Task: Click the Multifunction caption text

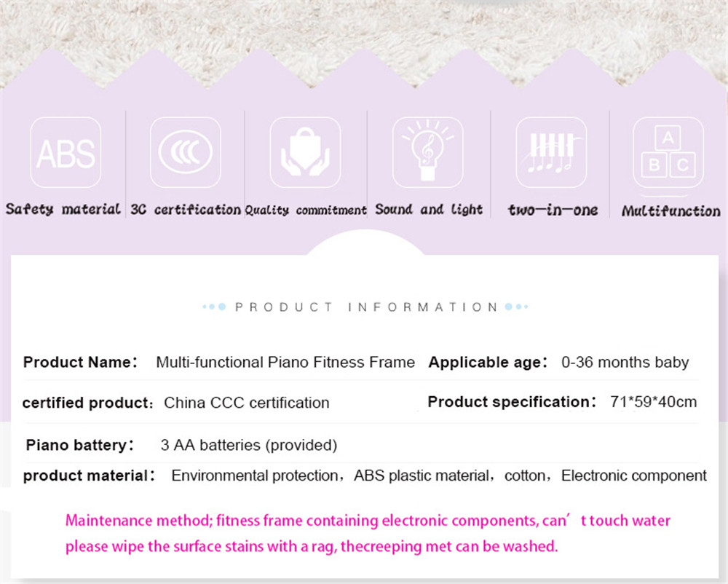Action: [671, 210]
